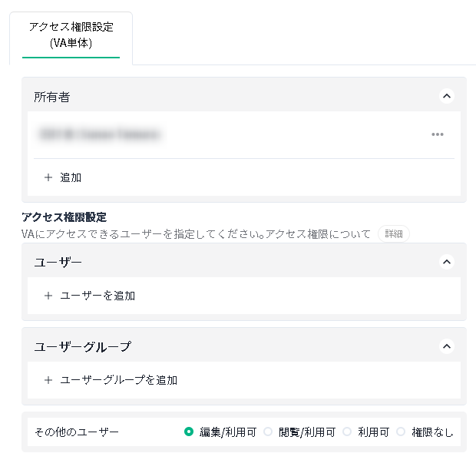Screen dimensions: 476x463
Task: Click the plus icon beside 追加
Action: (x=48, y=177)
